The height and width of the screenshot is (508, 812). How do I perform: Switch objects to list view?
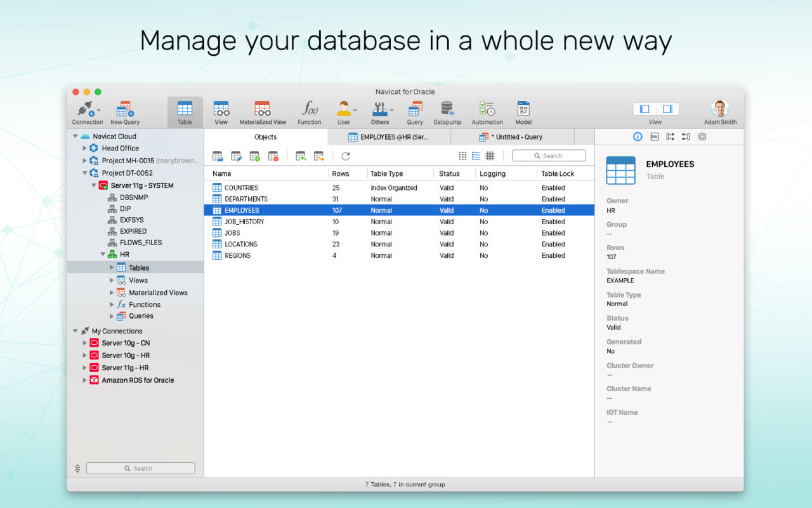476,156
